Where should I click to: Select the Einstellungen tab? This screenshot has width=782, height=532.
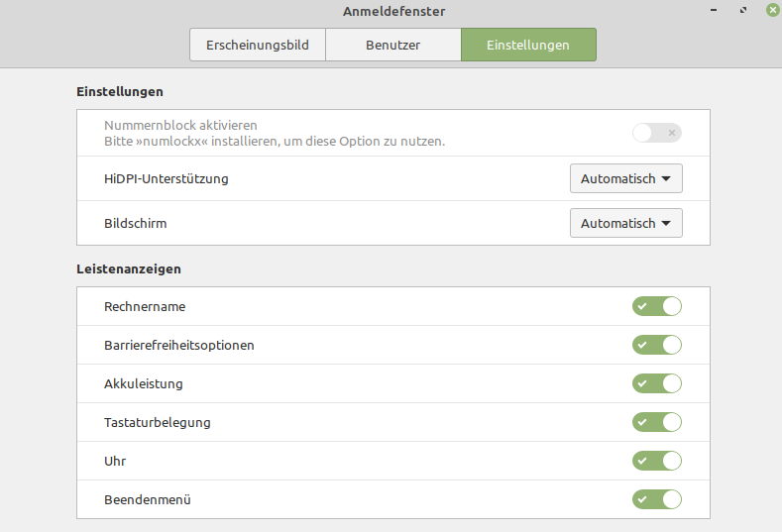pyautogui.click(x=528, y=46)
